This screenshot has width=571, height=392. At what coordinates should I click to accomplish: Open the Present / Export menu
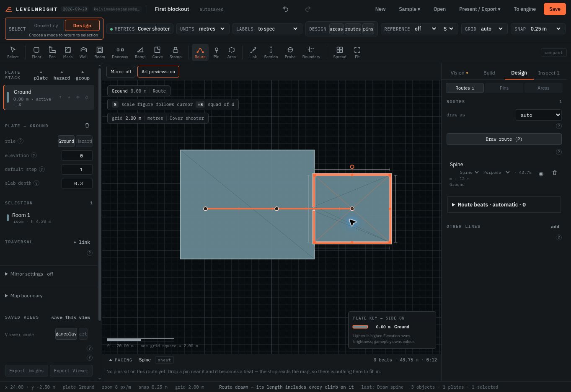[x=480, y=9]
